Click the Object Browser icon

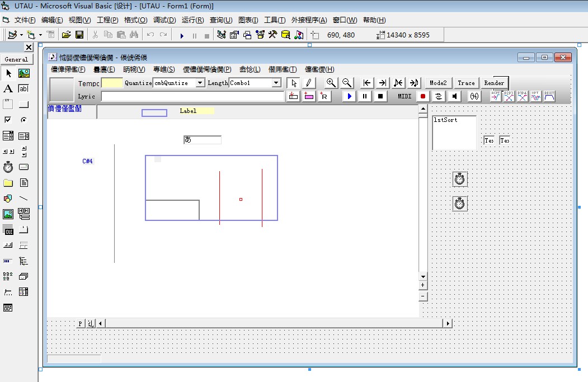[x=260, y=35]
